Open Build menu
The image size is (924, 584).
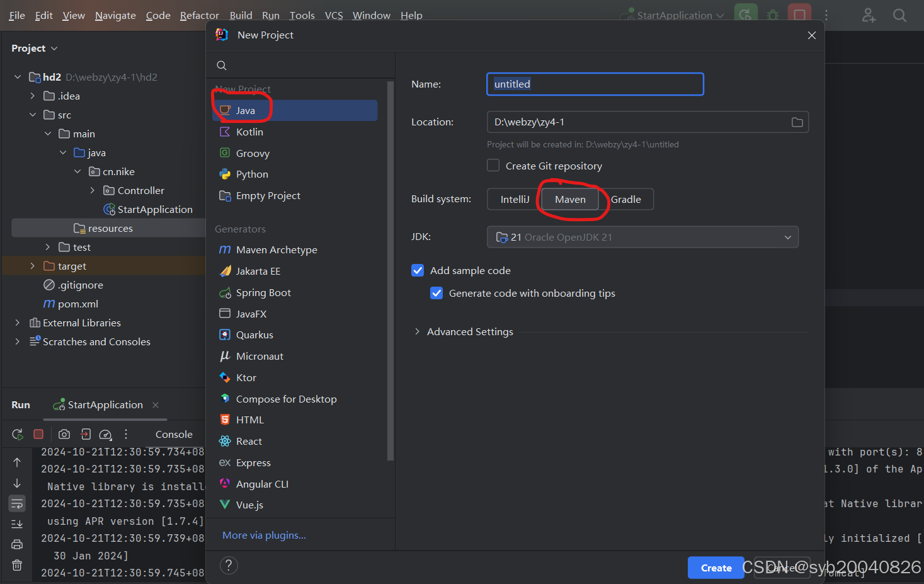(241, 15)
